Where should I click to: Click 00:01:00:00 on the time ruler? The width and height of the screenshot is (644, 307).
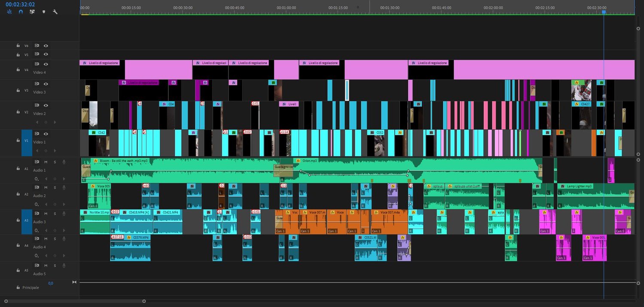click(x=286, y=8)
